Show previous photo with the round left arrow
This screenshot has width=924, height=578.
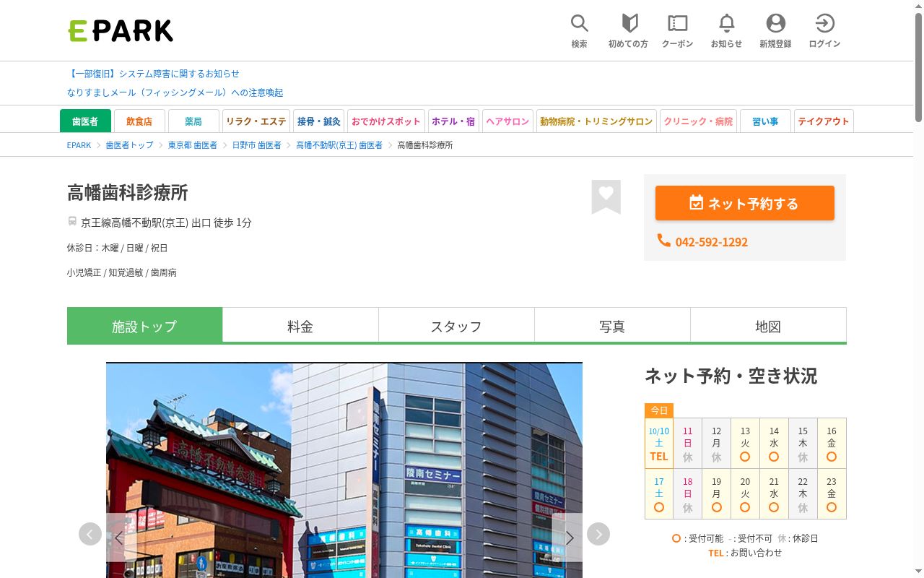[90, 534]
